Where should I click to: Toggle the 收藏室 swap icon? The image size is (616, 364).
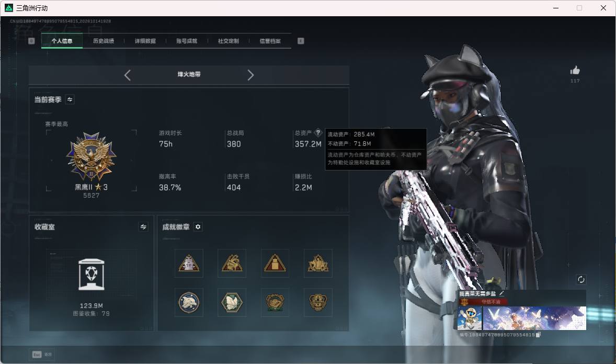[x=143, y=227]
